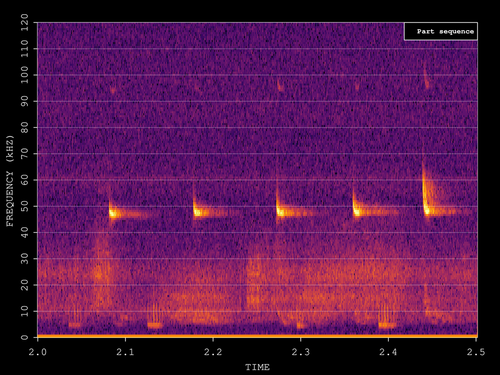500x375 pixels.
Task: Click the bright orange baseline band at 0 kHz
Action: [257, 336]
